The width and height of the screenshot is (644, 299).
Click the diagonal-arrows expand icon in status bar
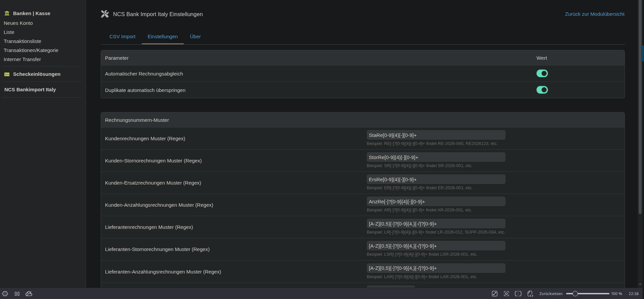click(495, 294)
